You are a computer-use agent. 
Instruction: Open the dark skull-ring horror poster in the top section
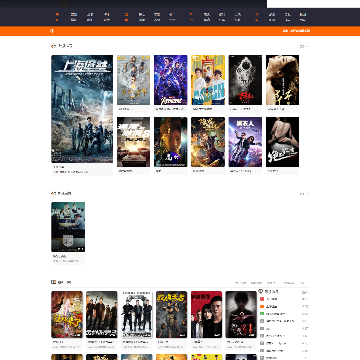click(x=245, y=80)
